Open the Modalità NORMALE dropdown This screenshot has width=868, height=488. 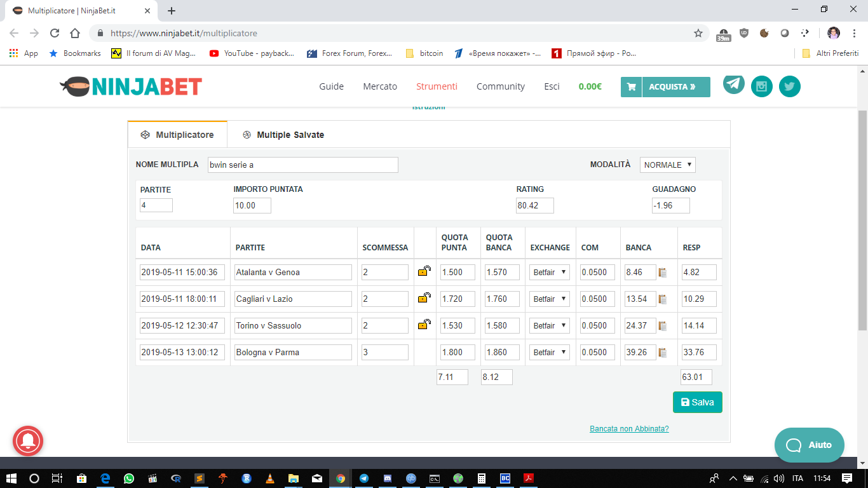[668, 165]
